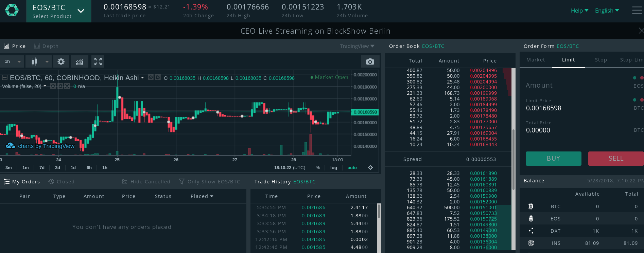Select the Stop order tab
644x253 pixels.
(x=601, y=60)
